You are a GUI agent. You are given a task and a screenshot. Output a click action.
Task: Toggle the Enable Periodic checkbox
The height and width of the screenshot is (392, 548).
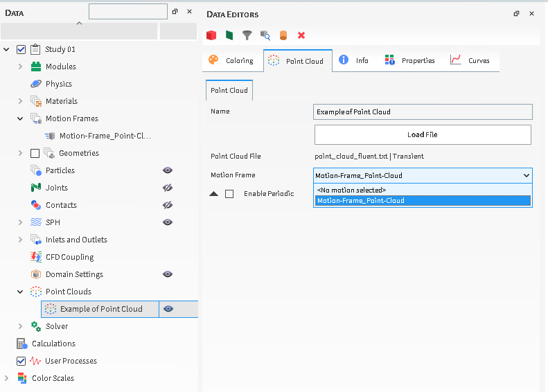pyautogui.click(x=229, y=194)
